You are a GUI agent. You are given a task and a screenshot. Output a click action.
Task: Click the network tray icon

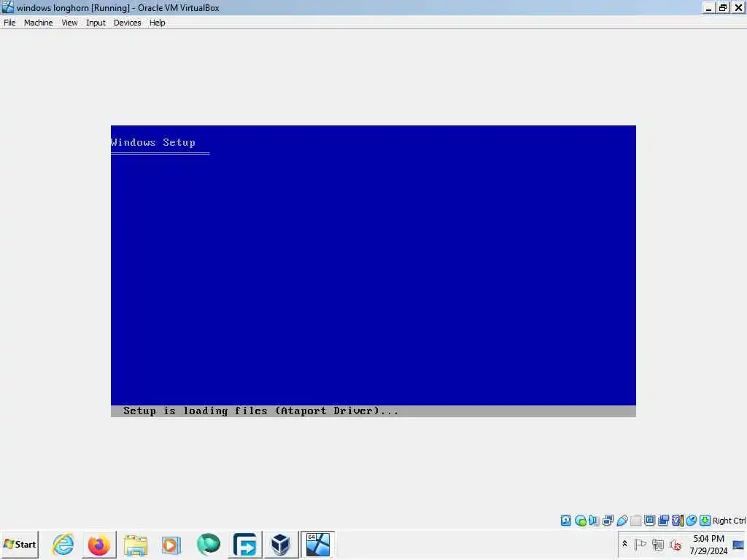click(x=658, y=544)
